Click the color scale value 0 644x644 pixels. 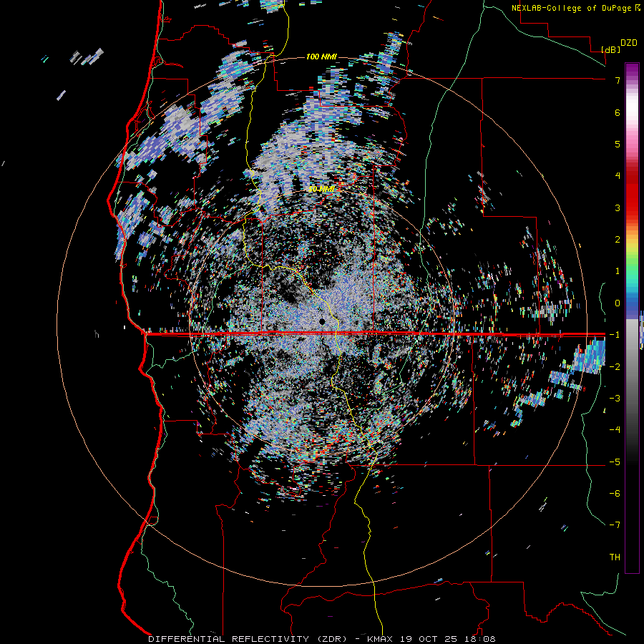point(618,303)
